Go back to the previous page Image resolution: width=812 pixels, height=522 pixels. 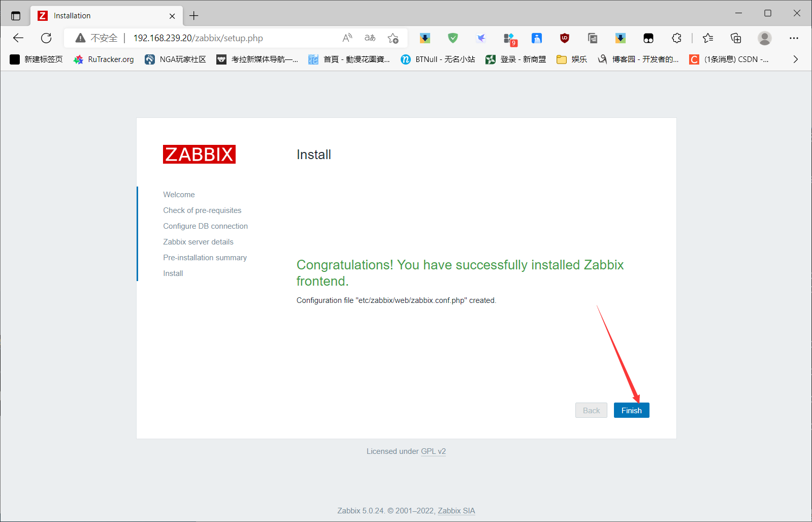pyautogui.click(x=18, y=38)
